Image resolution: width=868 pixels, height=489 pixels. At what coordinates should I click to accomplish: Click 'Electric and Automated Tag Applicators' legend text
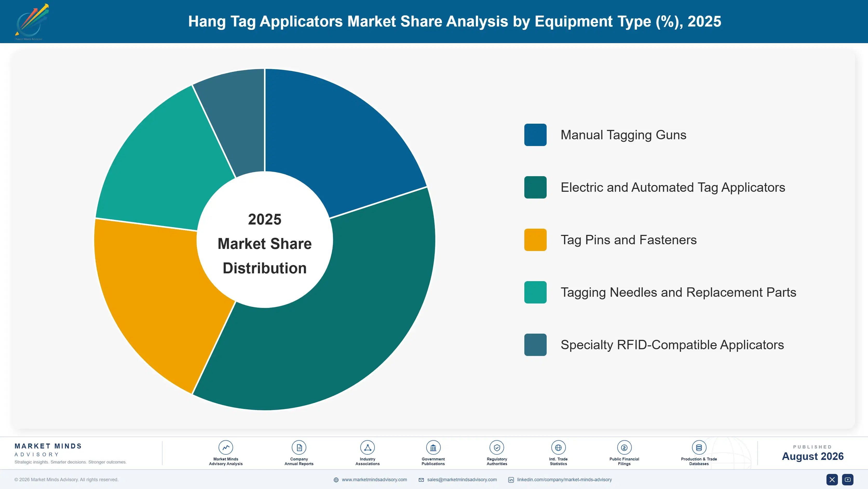point(673,187)
